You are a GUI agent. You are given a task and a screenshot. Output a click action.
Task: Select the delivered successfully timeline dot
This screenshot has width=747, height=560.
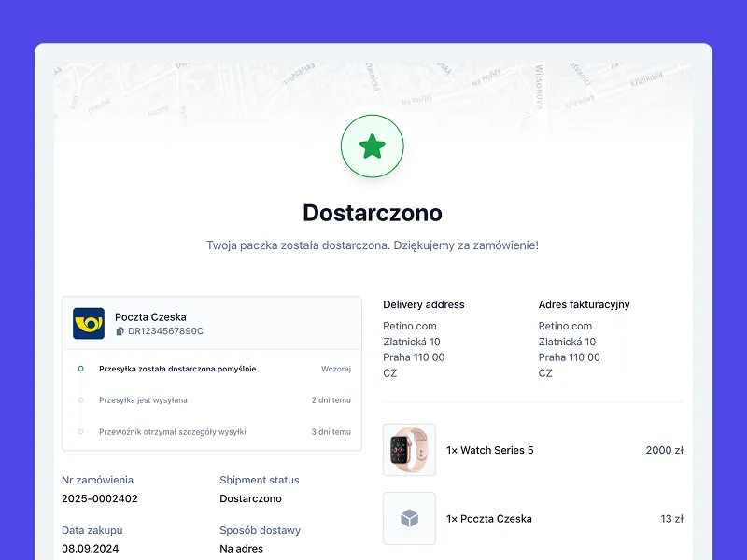[80, 369]
